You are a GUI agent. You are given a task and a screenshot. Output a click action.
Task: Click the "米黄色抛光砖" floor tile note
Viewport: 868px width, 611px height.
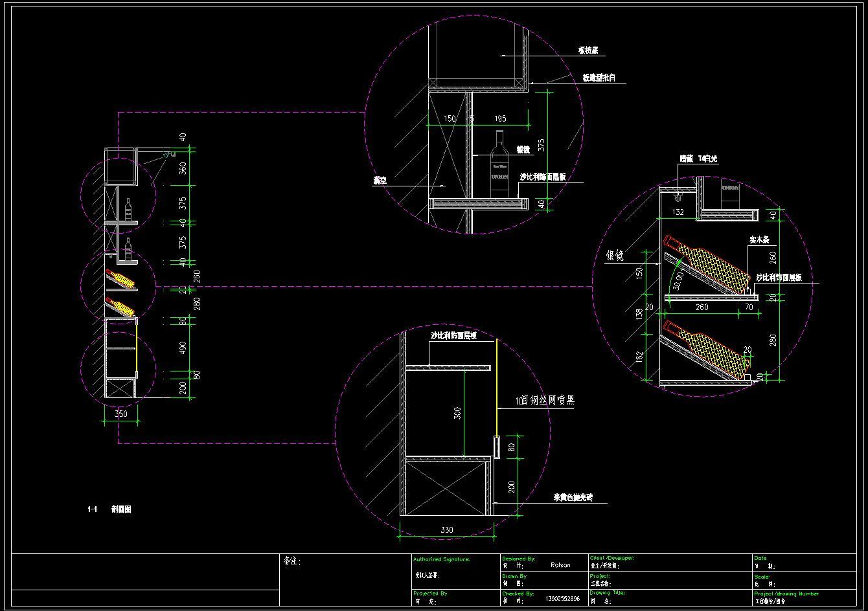click(x=572, y=498)
